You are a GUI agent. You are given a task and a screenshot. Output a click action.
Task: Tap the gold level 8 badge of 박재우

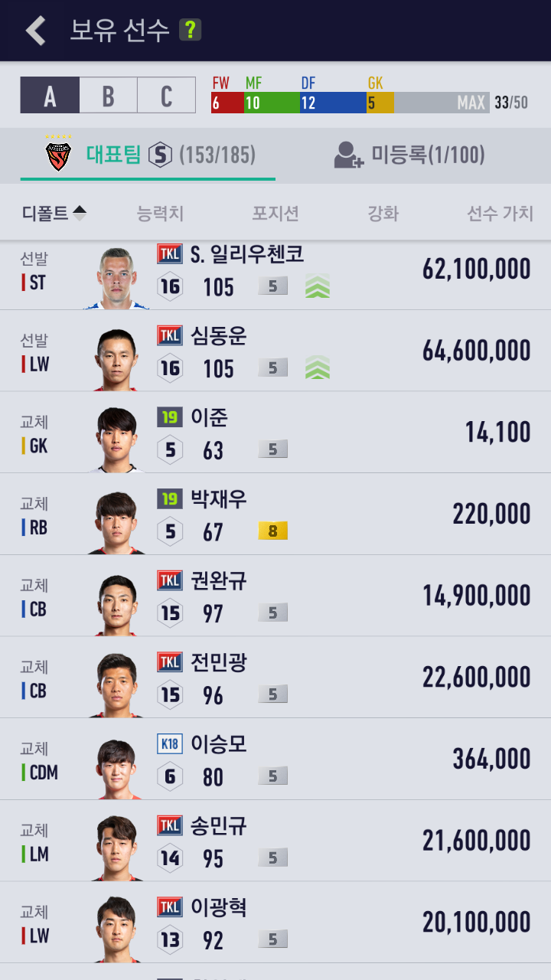click(x=273, y=531)
